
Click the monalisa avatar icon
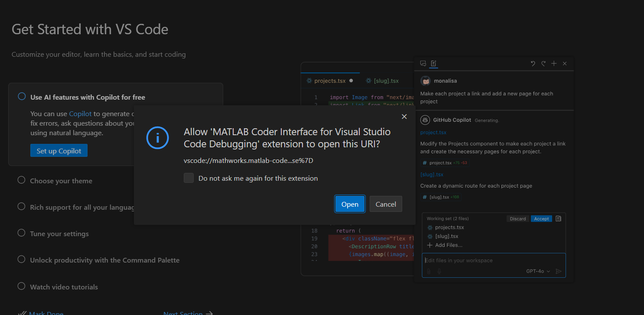(x=426, y=81)
